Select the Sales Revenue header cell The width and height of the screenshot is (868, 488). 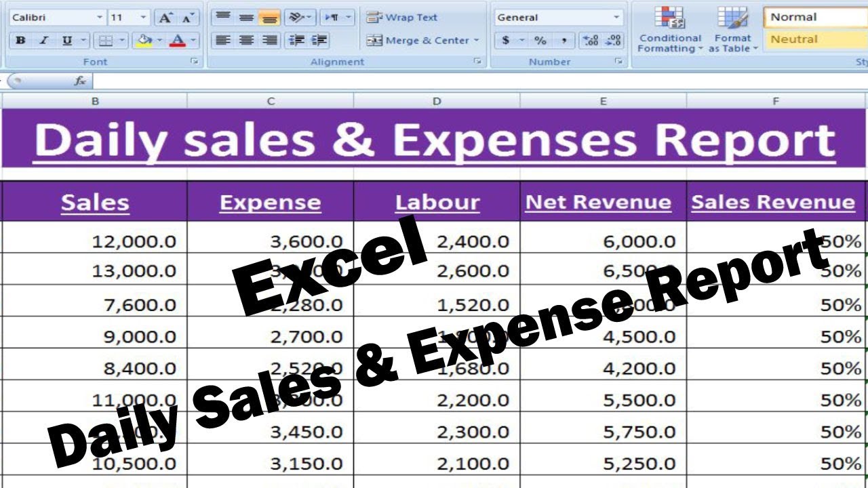776,201
